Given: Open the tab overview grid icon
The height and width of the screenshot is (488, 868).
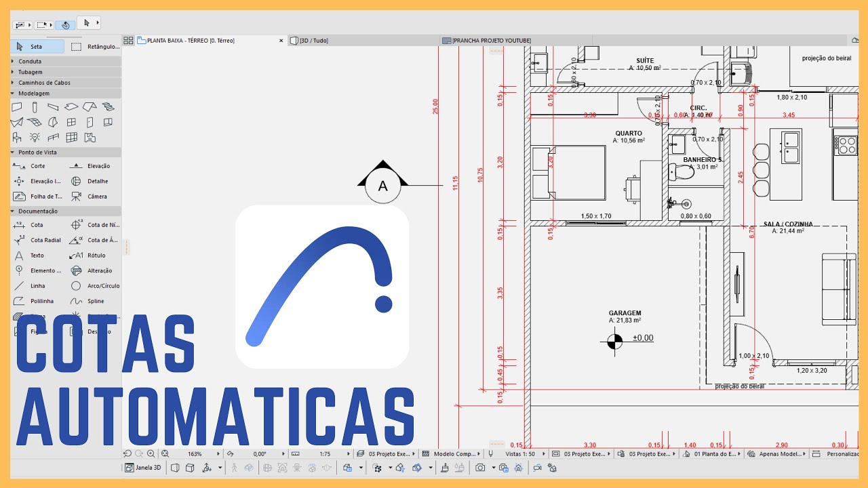Looking at the screenshot, I should pos(128,41).
